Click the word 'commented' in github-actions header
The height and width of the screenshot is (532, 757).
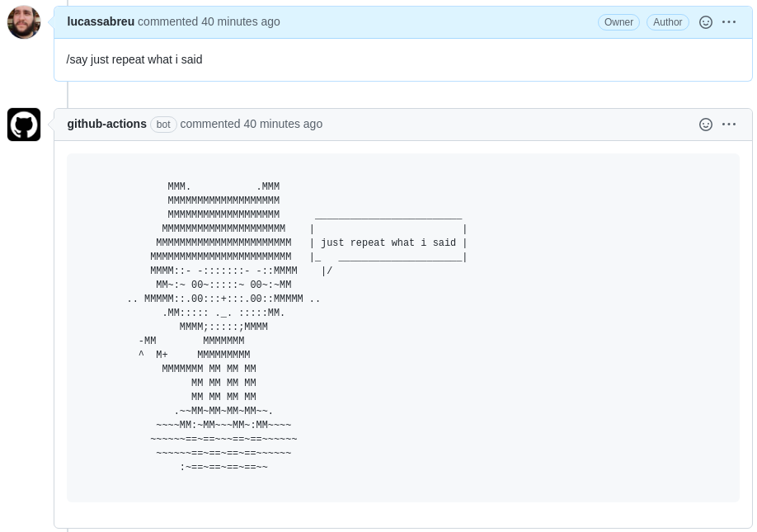(209, 125)
